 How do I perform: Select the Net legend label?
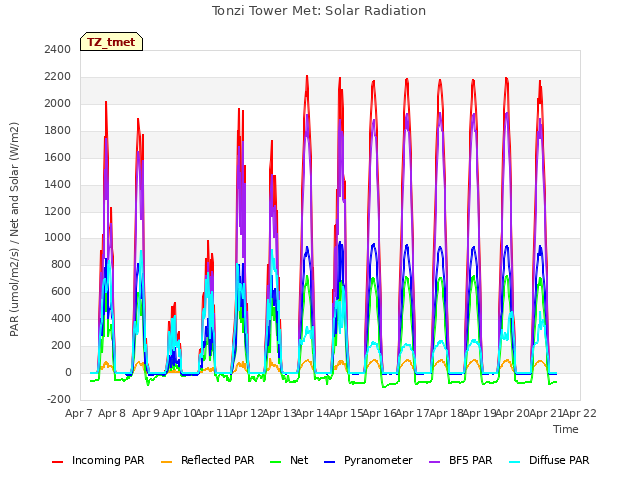[x=299, y=460]
